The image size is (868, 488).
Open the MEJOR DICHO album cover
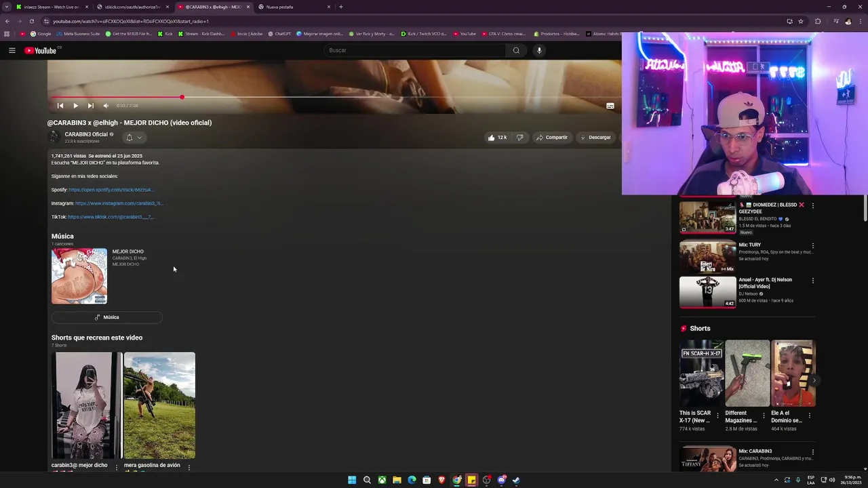point(79,276)
